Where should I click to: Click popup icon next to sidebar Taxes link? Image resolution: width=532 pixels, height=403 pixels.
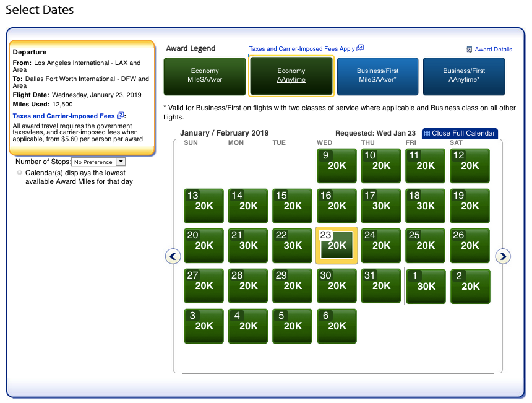pyautogui.click(x=121, y=116)
